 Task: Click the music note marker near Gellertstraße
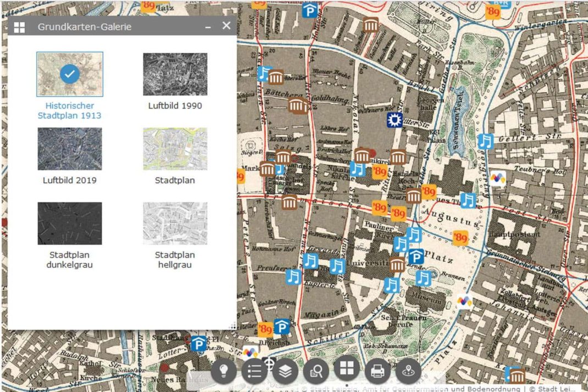[x=485, y=141]
